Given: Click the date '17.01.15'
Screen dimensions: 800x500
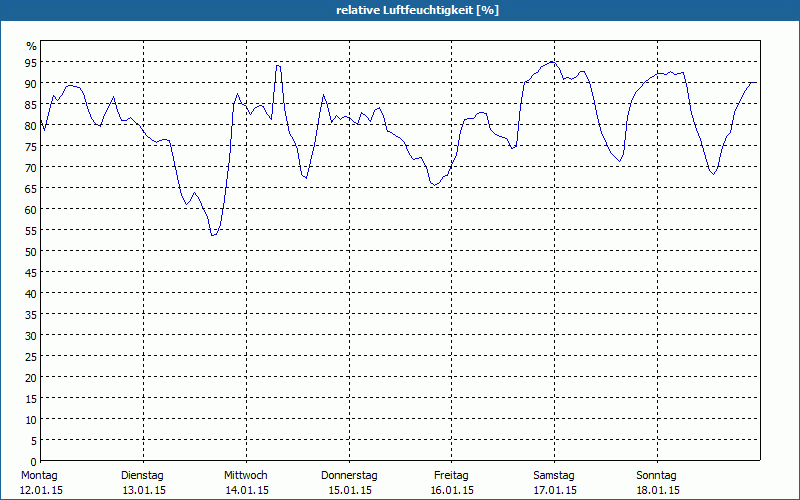Looking at the screenshot, I should (x=556, y=490).
